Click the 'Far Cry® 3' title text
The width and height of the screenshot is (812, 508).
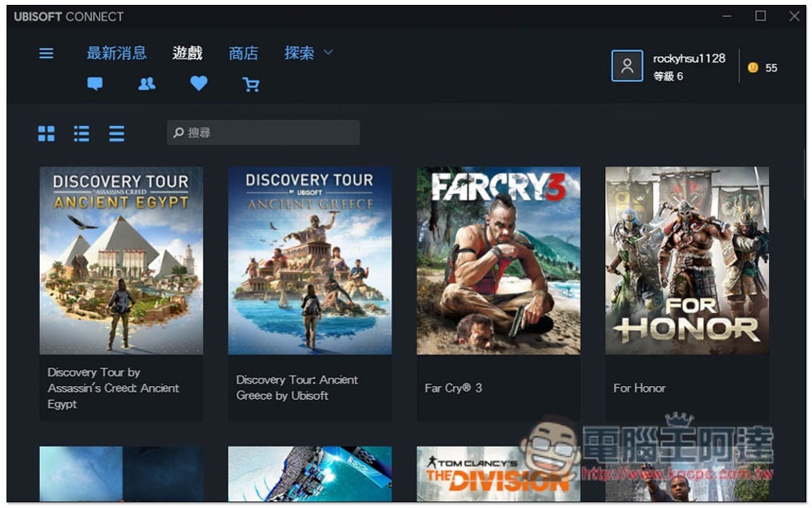453,388
